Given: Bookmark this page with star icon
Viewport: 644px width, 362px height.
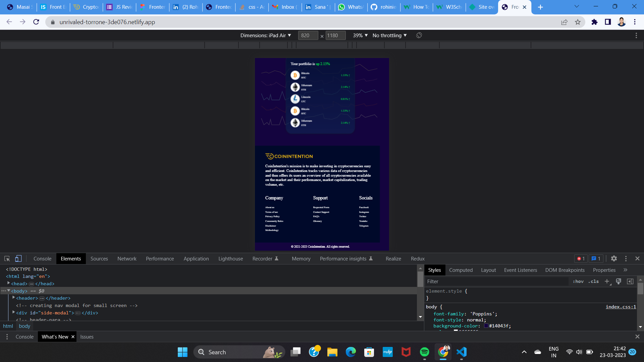Looking at the screenshot, I should coord(578,22).
